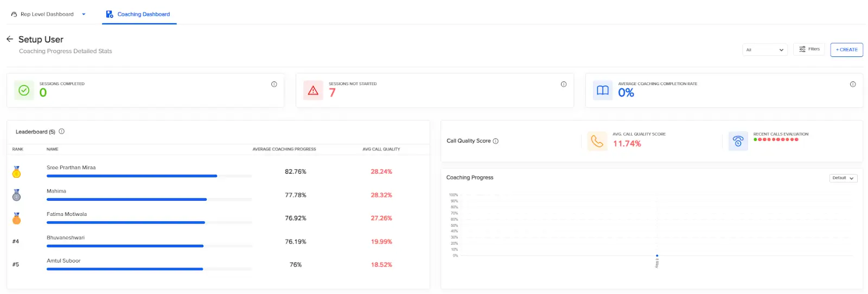
Task: Click the gold medal rank icon
Action: tap(17, 172)
